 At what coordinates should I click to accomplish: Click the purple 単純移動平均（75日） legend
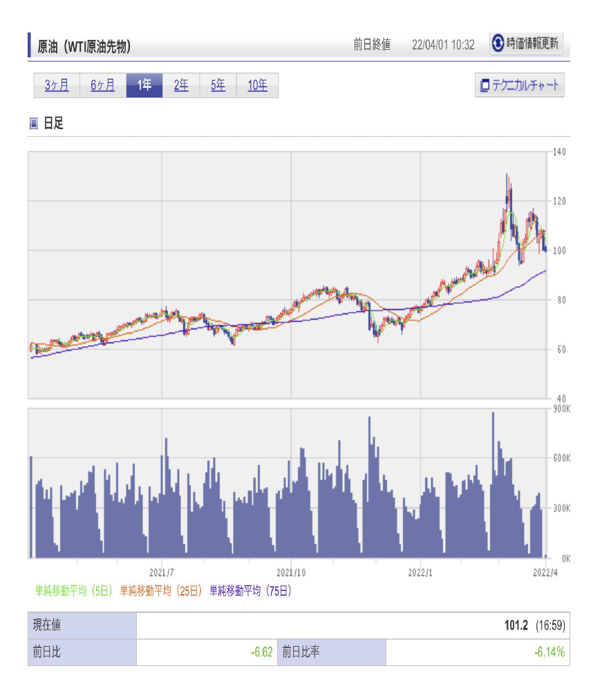point(250,591)
